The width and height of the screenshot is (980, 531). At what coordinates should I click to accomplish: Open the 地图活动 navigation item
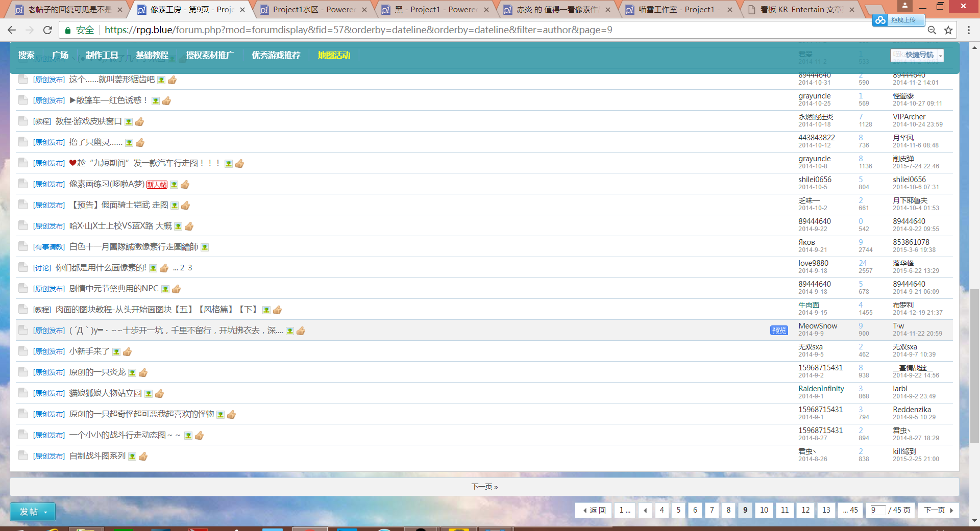tap(334, 55)
